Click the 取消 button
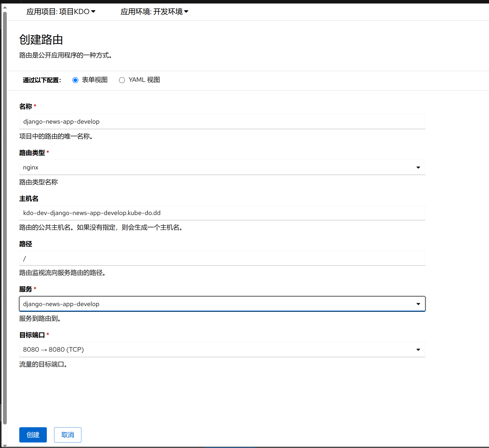 (x=68, y=435)
